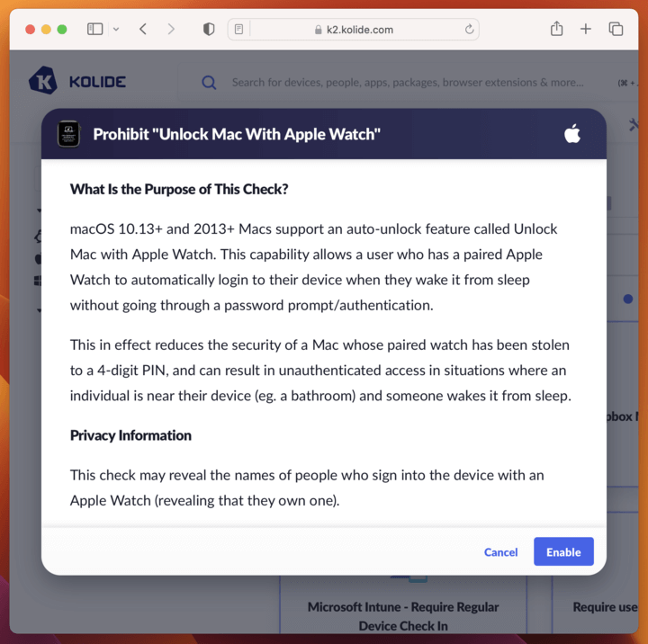Click the Kolide logo
648x644 pixels.
tap(77, 81)
